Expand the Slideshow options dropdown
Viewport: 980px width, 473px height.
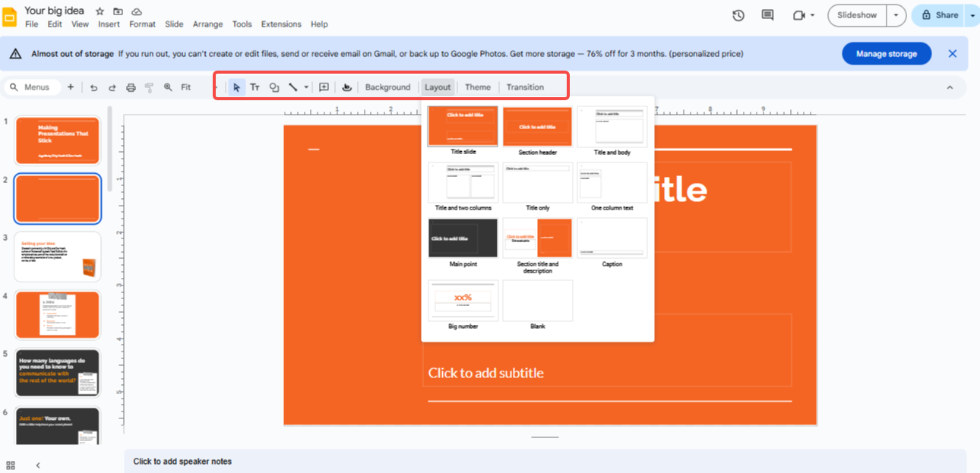(x=895, y=14)
